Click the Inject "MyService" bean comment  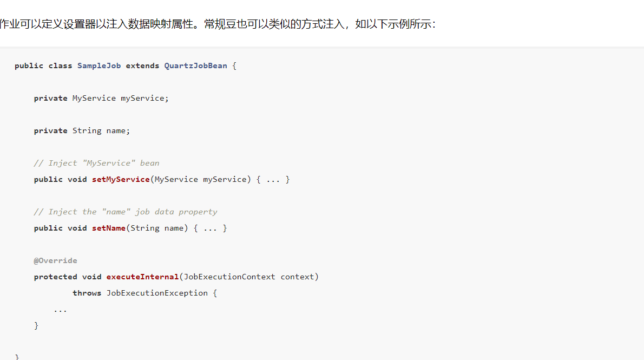coord(96,163)
